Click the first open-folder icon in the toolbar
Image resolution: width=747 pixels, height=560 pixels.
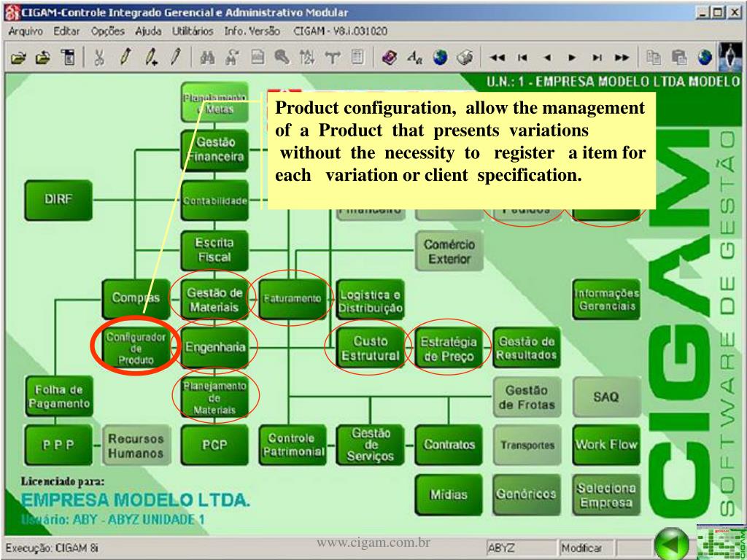(x=18, y=58)
